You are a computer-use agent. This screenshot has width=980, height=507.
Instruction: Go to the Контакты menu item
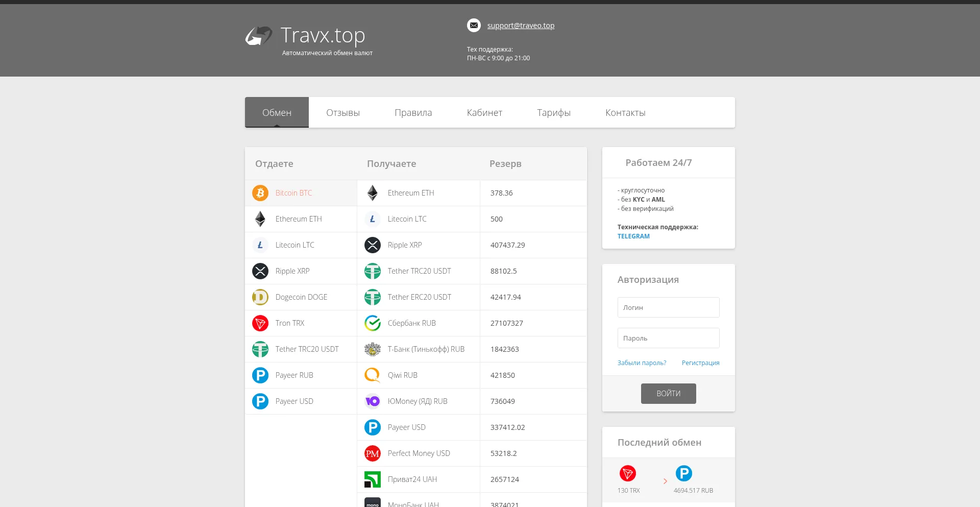pos(625,113)
